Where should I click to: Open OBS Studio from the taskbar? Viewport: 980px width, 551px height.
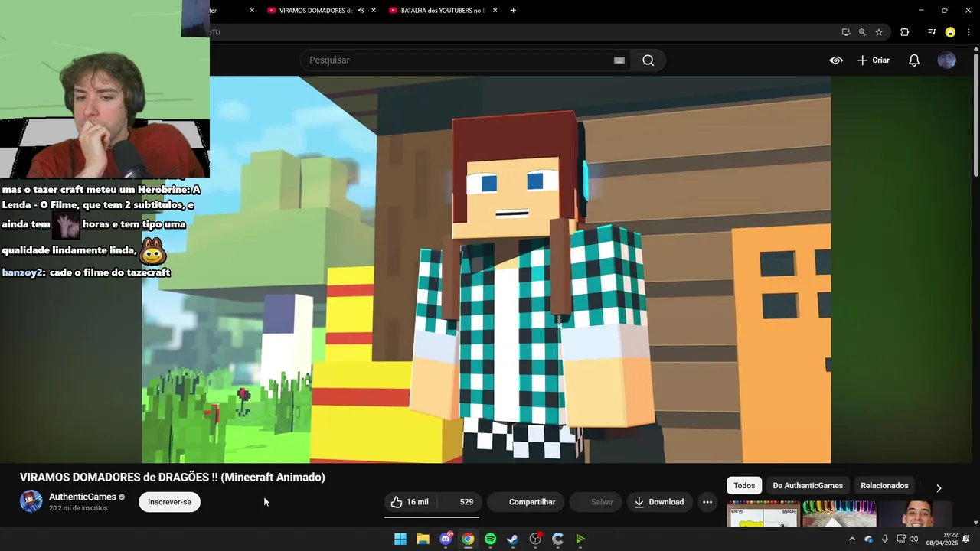click(535, 539)
